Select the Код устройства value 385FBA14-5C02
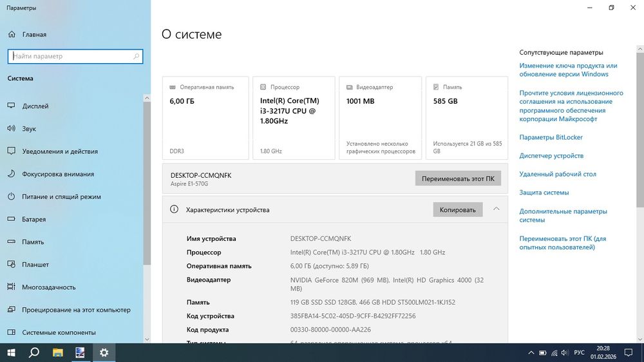This screenshot has width=644, height=362. click(353, 316)
